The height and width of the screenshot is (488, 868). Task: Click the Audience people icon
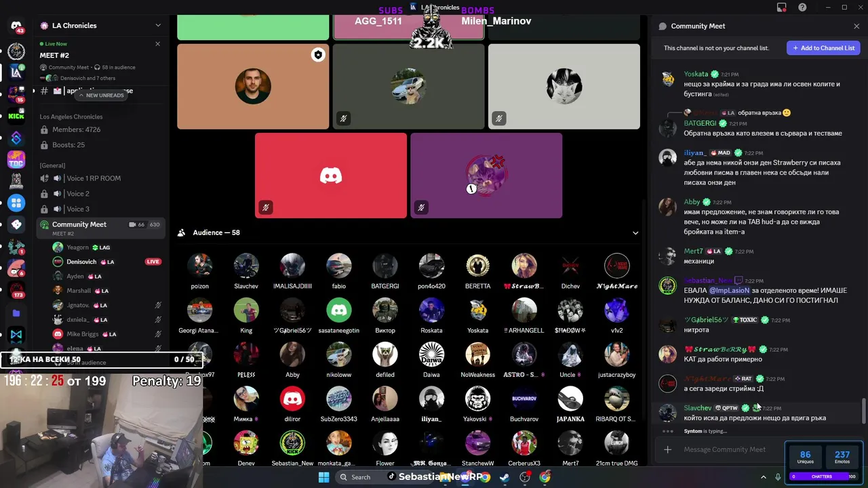[x=182, y=232]
